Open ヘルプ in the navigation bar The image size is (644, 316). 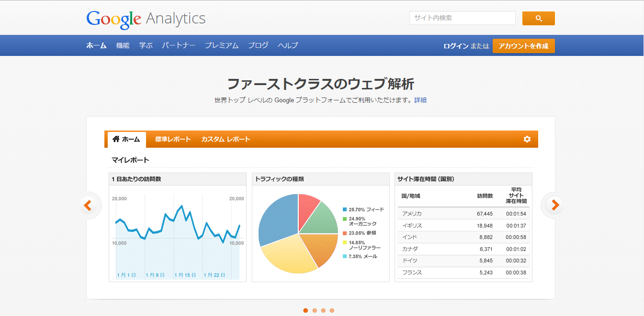288,45
